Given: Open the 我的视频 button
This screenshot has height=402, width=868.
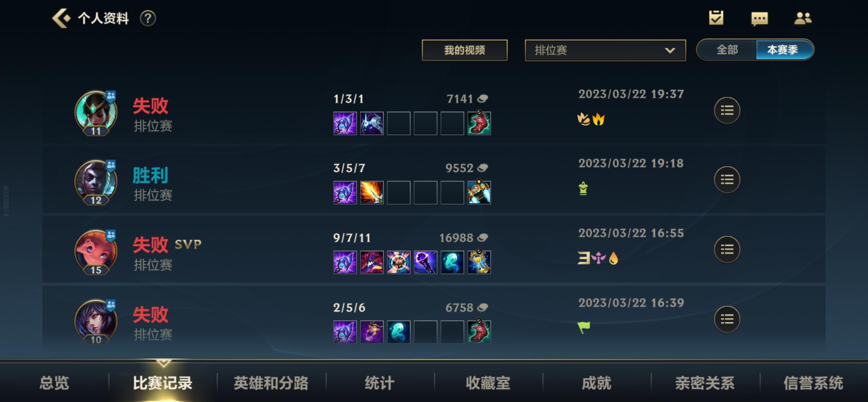Looking at the screenshot, I should click(464, 50).
